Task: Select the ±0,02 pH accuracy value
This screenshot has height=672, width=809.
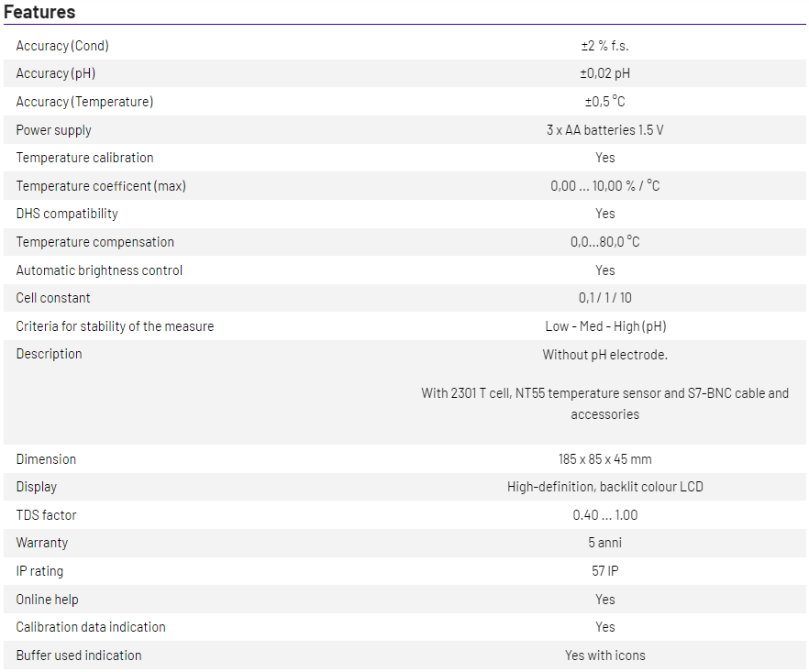Action: coord(604,73)
